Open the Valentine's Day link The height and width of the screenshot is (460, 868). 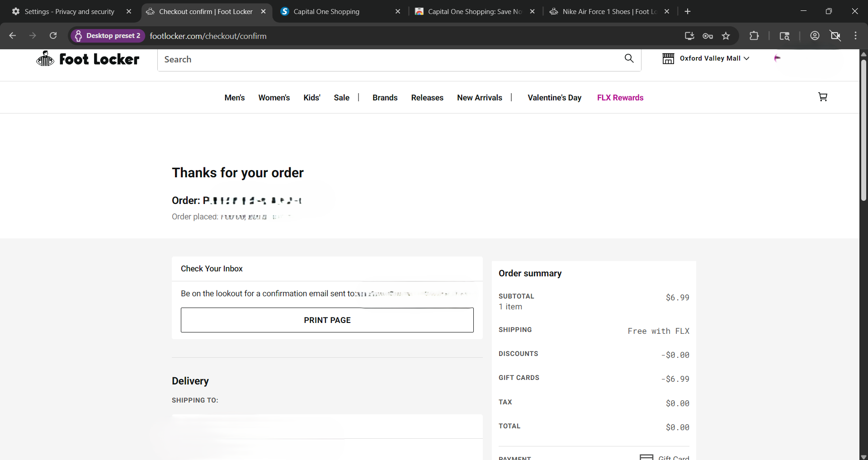pos(554,98)
